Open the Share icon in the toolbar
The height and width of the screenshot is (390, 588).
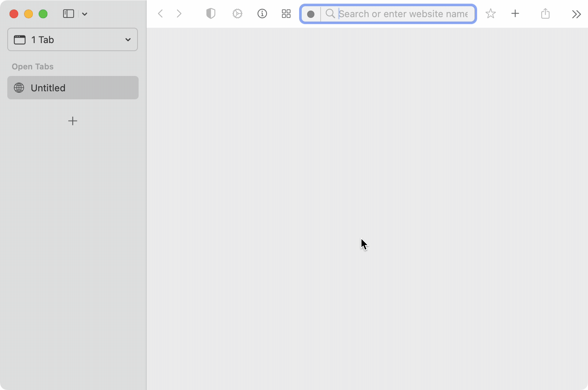click(545, 14)
